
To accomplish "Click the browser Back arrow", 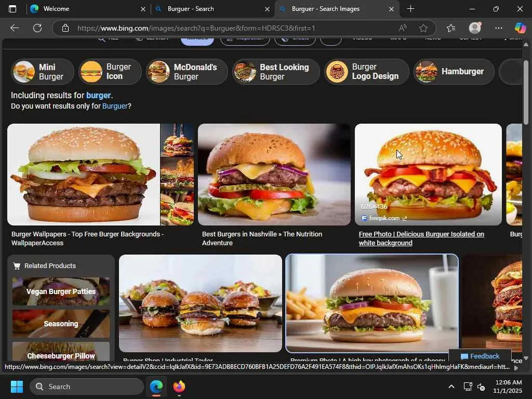I will (14, 28).
